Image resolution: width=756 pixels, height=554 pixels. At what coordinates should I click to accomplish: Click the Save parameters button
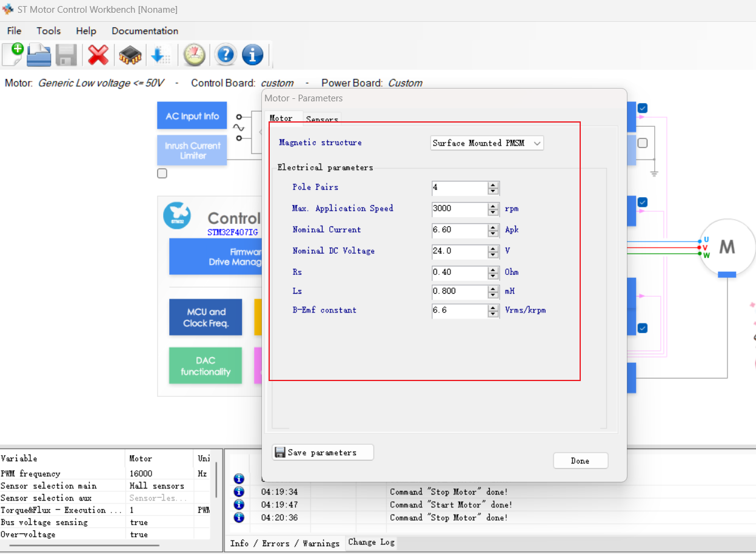coord(323,453)
